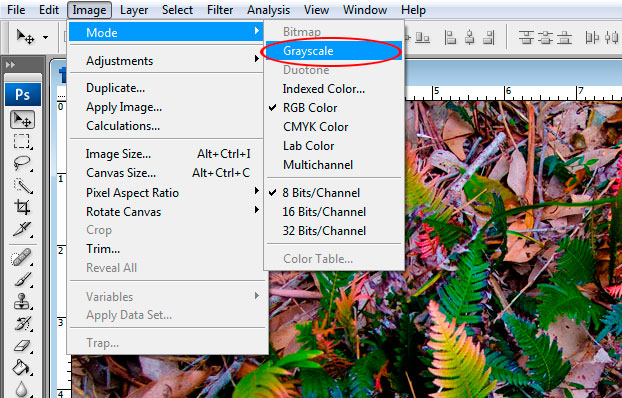The width and height of the screenshot is (622, 398).
Task: Click the open Image menu
Action: [x=89, y=10]
